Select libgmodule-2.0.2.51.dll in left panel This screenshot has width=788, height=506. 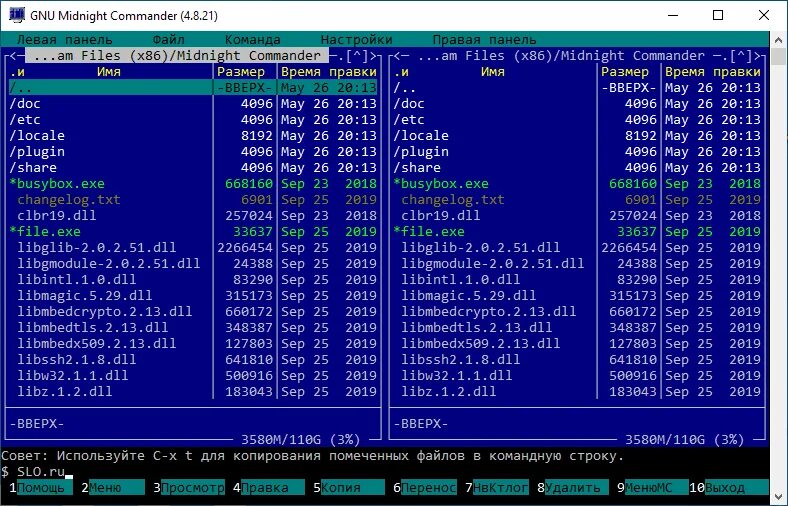pos(193,263)
